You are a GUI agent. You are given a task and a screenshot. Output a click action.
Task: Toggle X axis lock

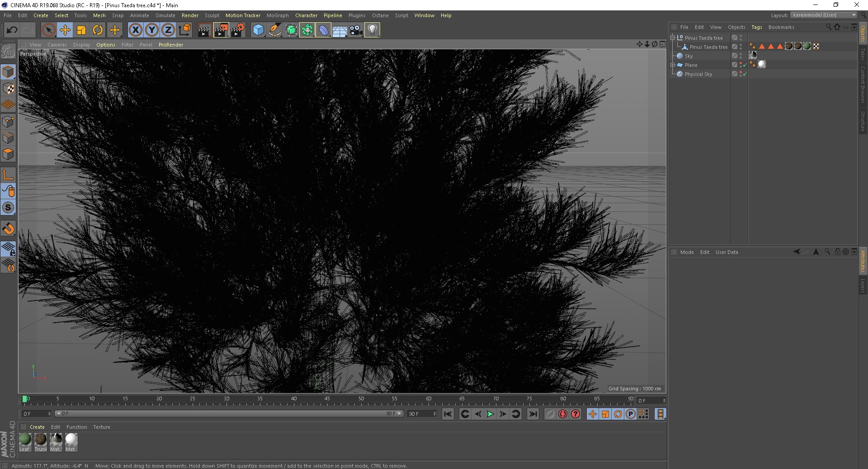point(135,30)
